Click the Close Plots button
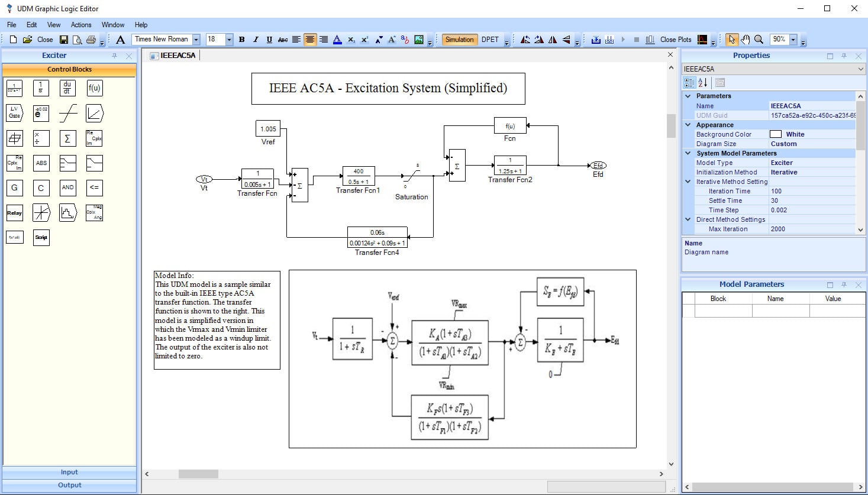 (676, 40)
